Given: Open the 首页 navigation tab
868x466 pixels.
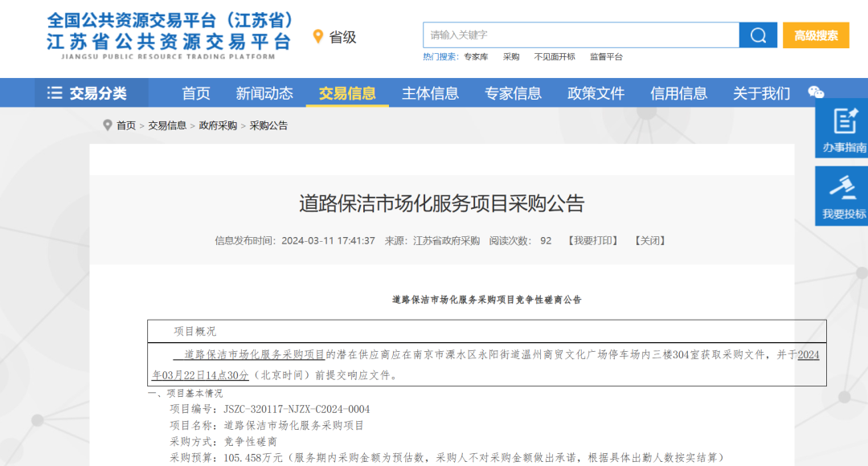Looking at the screenshot, I should (196, 93).
